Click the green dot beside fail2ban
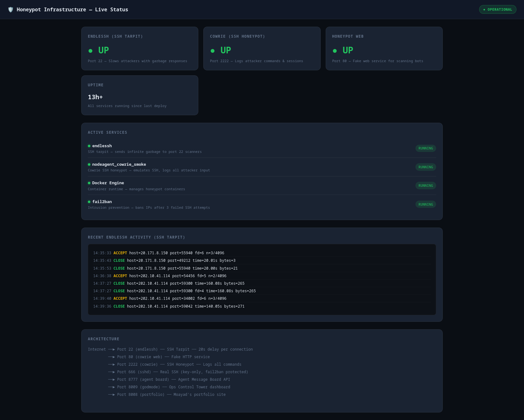Viewport: 524px width, 420px height. pos(89,202)
